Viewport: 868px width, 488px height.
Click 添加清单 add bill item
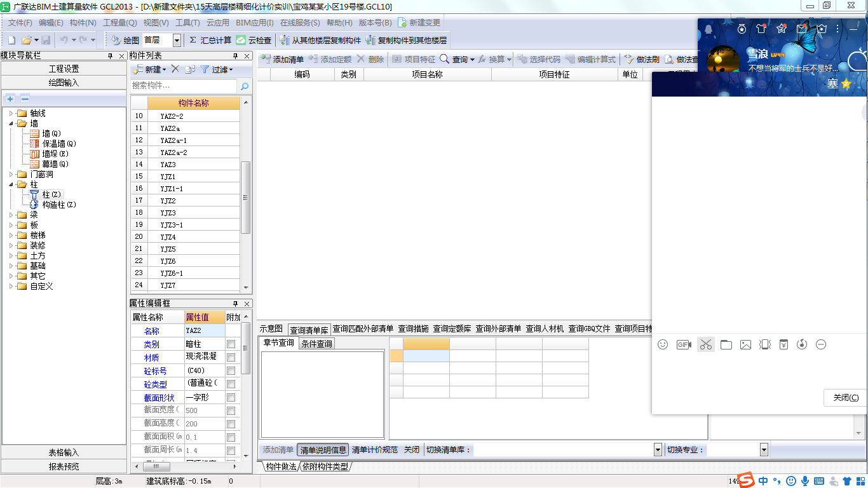[x=282, y=59]
